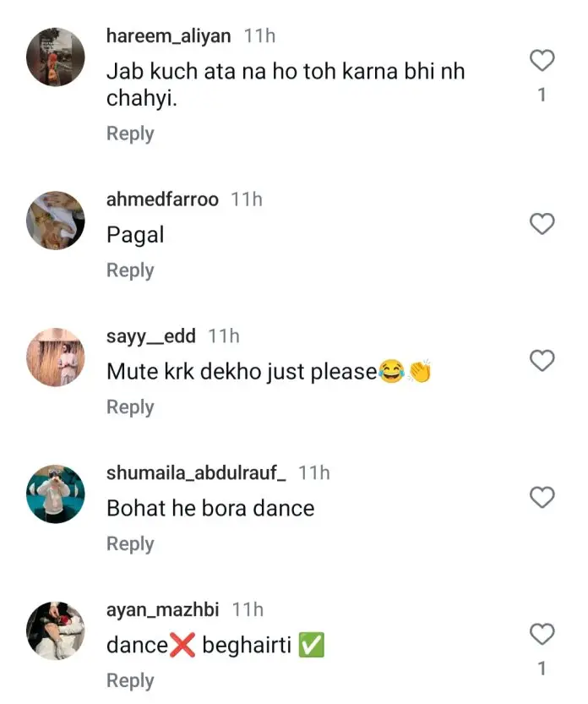The width and height of the screenshot is (588, 704).
Task: Reply to hareem_aliyan's comment
Action: pos(130,134)
